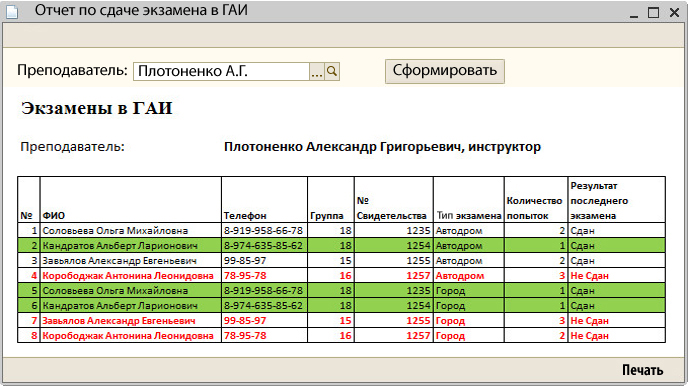
Task: Select the Телефон column header
Action: click(x=265, y=200)
